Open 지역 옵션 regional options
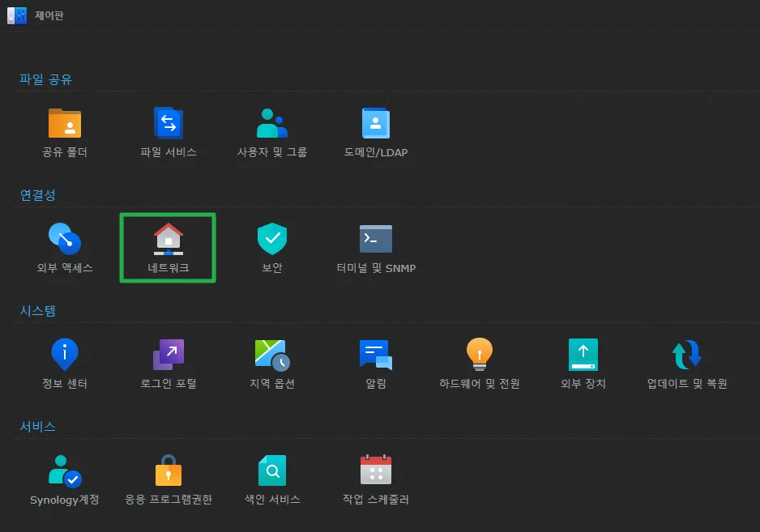 (272, 355)
